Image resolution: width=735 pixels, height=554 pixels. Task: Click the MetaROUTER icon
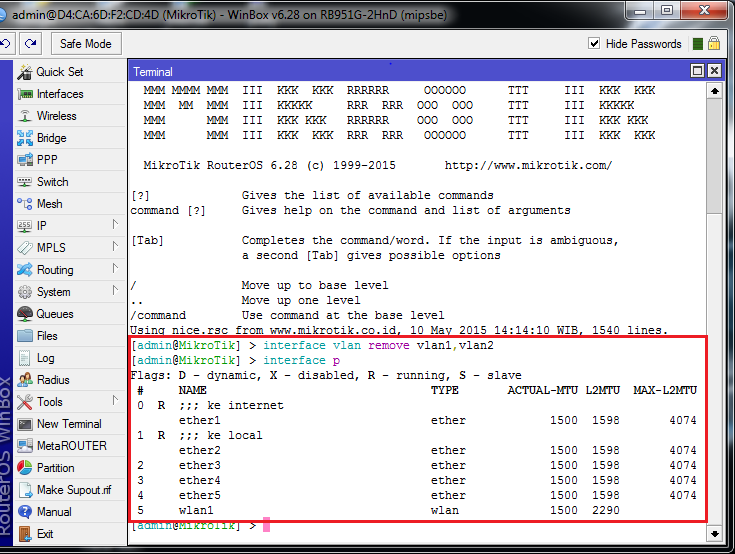(x=24, y=446)
